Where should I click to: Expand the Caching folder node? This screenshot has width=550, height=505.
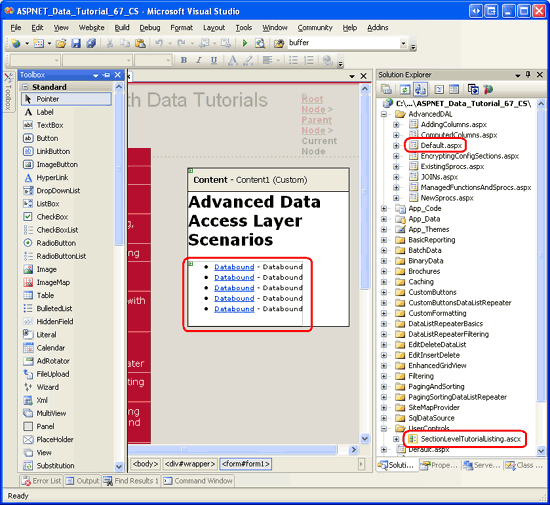tap(384, 282)
